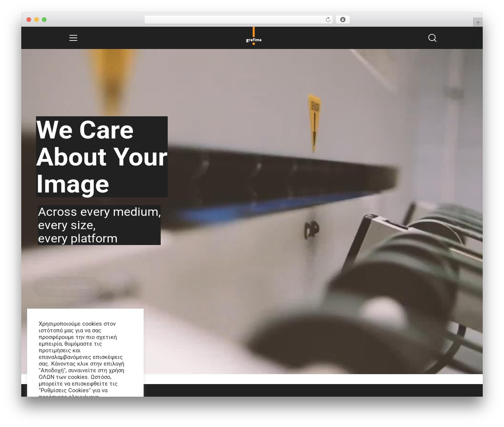Viewport: 504px width, 427px height.
Task: Maximize the window with the green button
Action: tap(44, 20)
